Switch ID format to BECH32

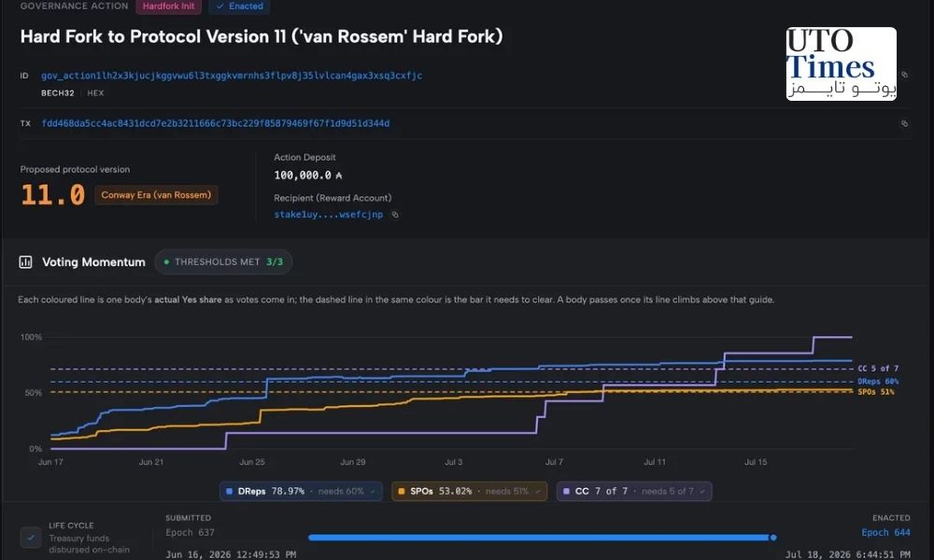click(58, 93)
